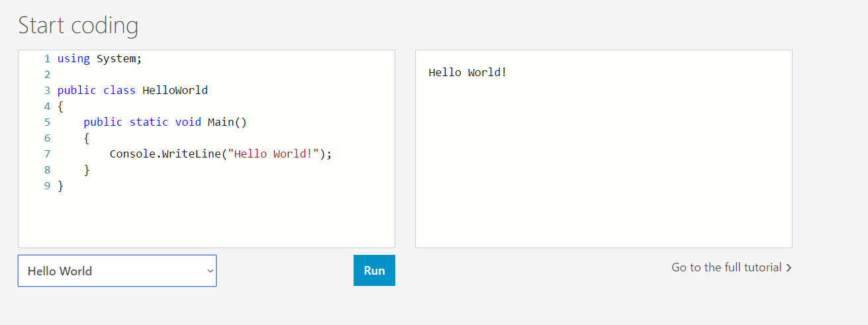The height and width of the screenshot is (325, 868).
Task: Open the Hello World sample dropdown
Action: [117, 271]
